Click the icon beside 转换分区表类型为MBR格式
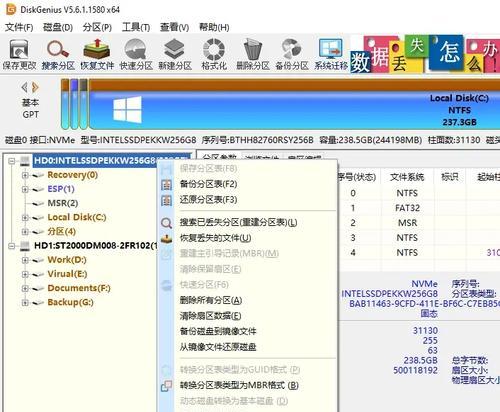 pos(166,386)
